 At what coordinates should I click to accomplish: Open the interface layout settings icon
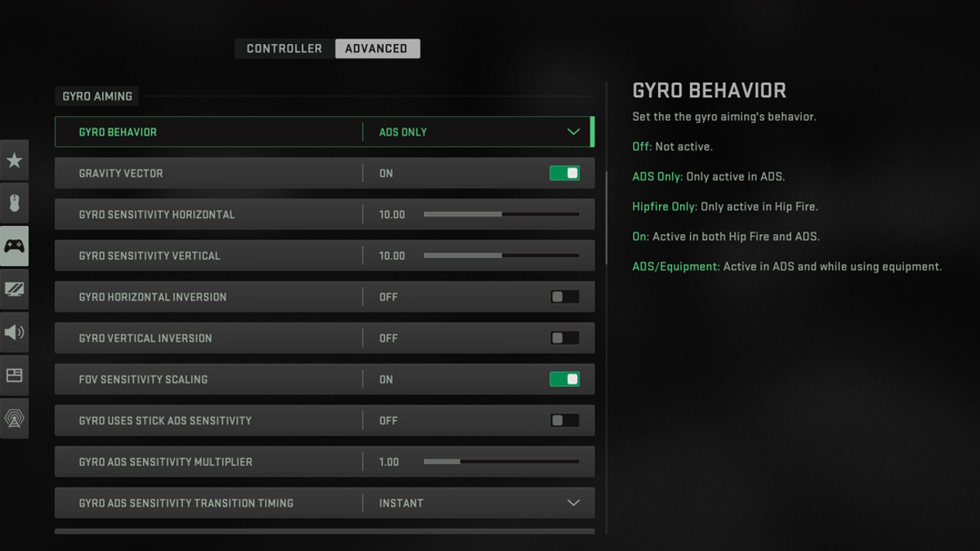pyautogui.click(x=15, y=375)
